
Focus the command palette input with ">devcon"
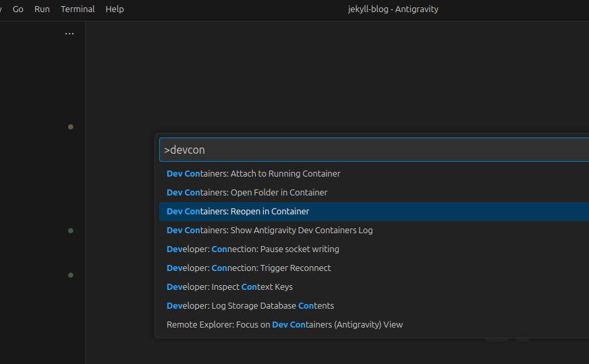[371, 150]
